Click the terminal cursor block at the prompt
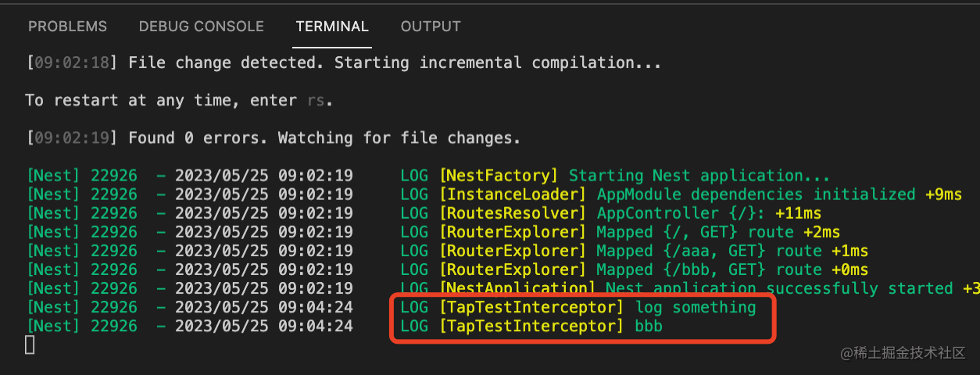 click(30, 345)
